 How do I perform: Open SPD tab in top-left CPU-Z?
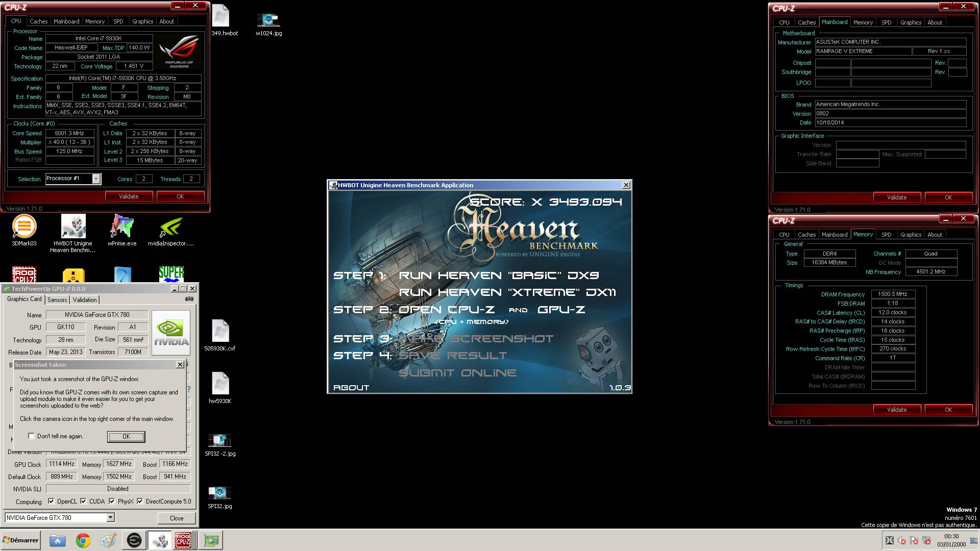tap(118, 21)
